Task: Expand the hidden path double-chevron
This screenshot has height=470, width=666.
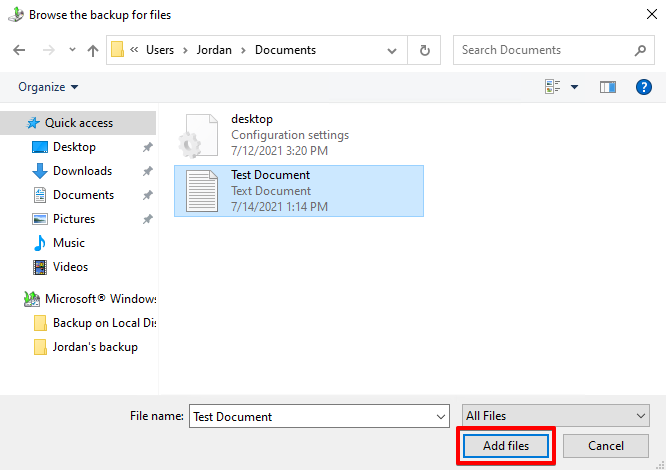Action: click(134, 50)
